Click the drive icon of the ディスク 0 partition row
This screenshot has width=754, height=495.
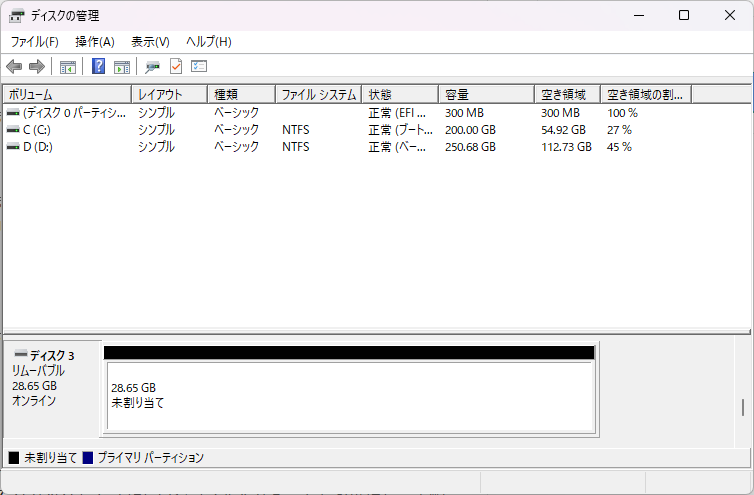click(x=13, y=113)
